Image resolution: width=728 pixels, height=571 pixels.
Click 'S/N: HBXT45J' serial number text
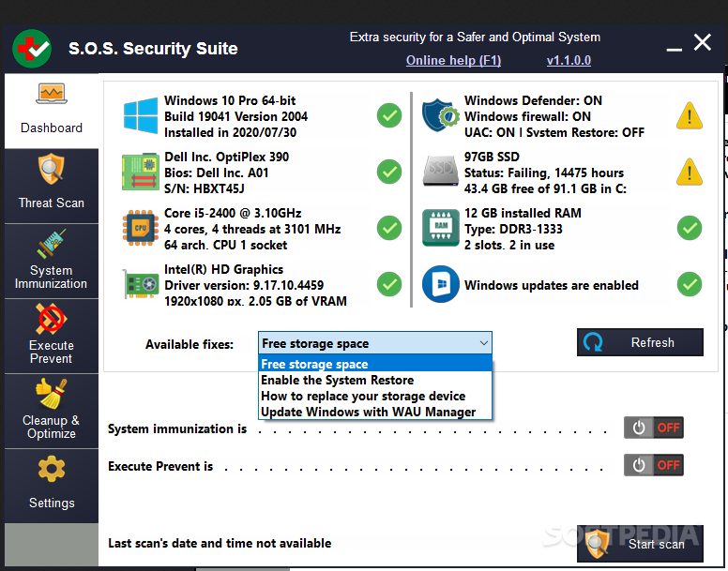coord(205,188)
